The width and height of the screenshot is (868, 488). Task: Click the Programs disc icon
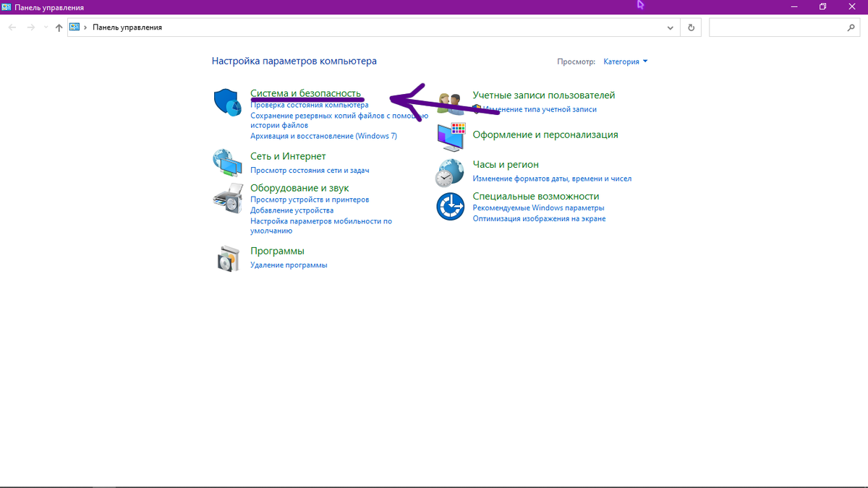click(228, 258)
